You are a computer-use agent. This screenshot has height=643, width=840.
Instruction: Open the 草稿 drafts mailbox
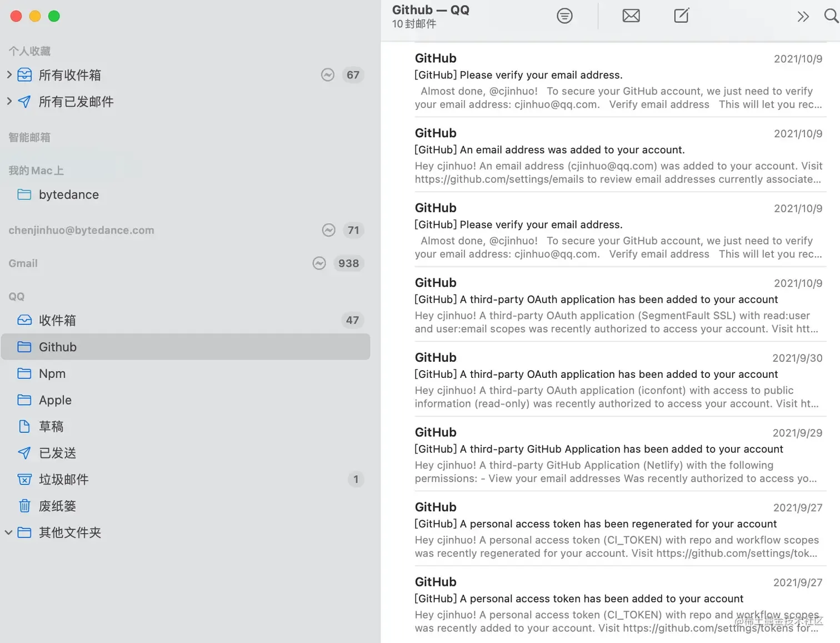51,426
